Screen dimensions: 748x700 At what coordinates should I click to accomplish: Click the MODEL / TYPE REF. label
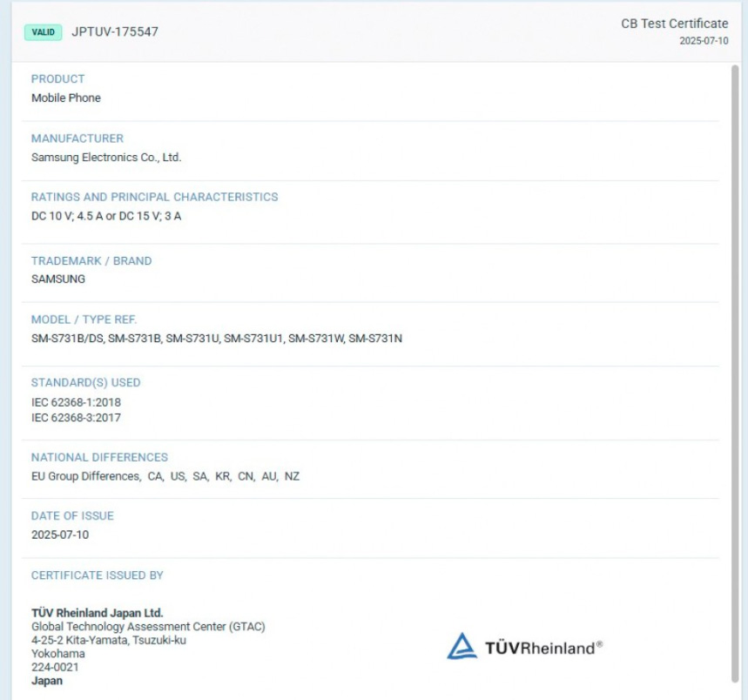pos(84,320)
